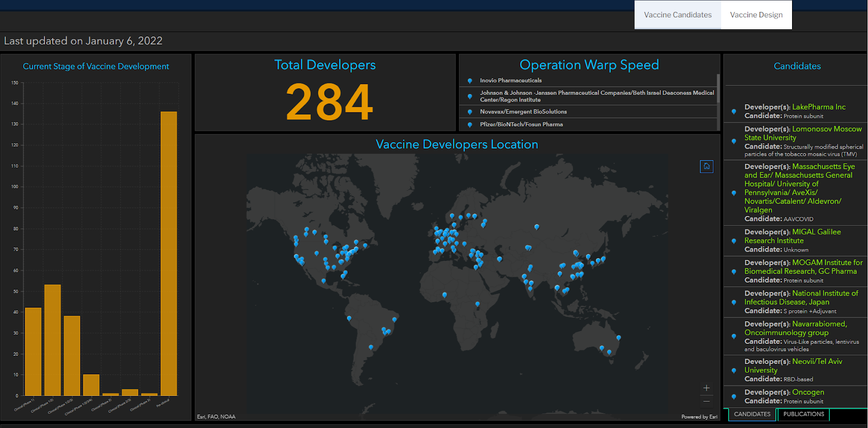
Task: Open the LakePharma Inc developer entry
Action: pyautogui.click(x=795, y=111)
